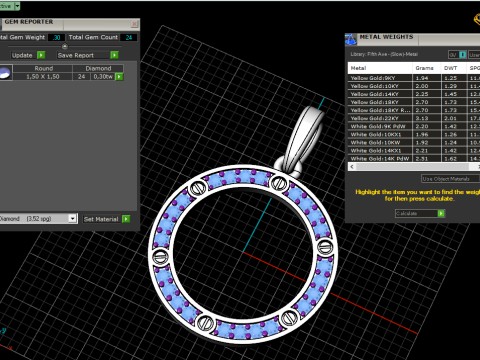Click the pendant bail in the viewport
Image resolution: width=480 pixels, height=360 pixels.
point(305,140)
